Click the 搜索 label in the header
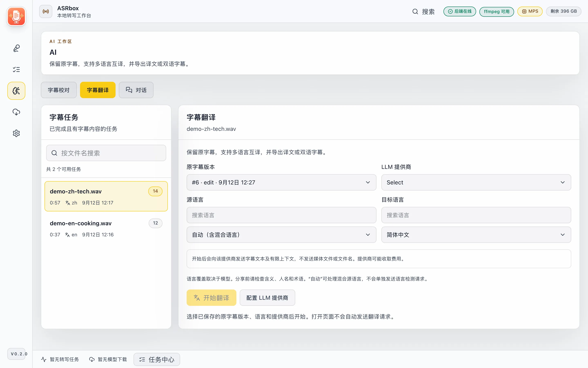588x368 pixels. point(428,11)
